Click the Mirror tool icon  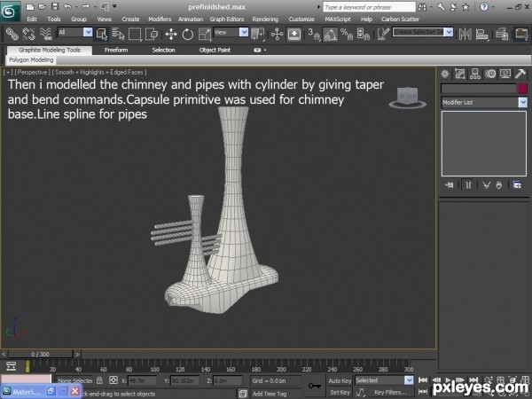[465, 34]
